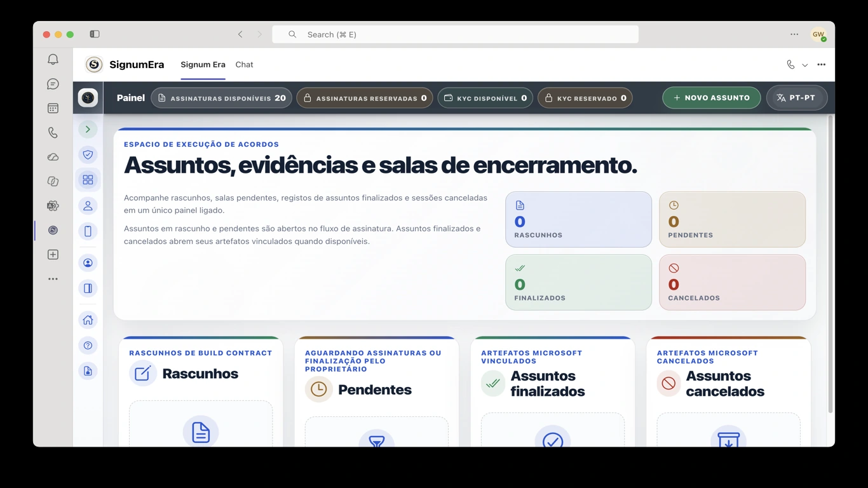This screenshot has width=868, height=488.
Task: Click the Search field in the title bar
Action: pyautogui.click(x=455, y=34)
